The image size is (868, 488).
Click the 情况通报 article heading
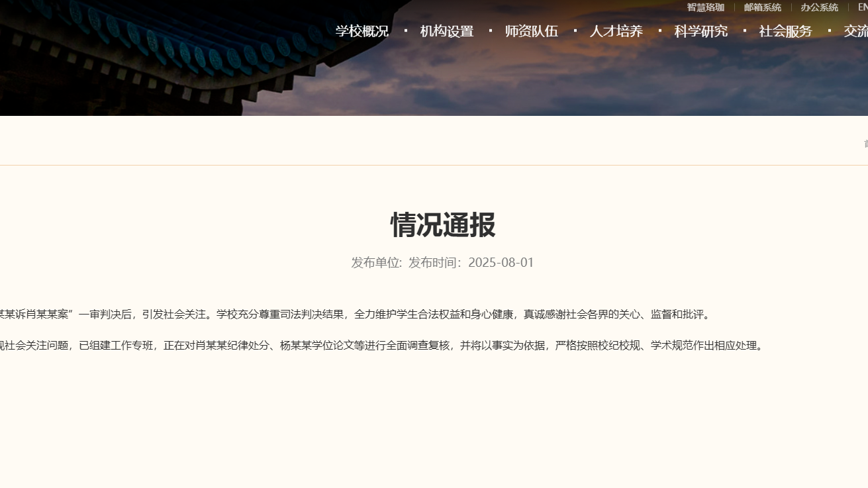tap(442, 225)
